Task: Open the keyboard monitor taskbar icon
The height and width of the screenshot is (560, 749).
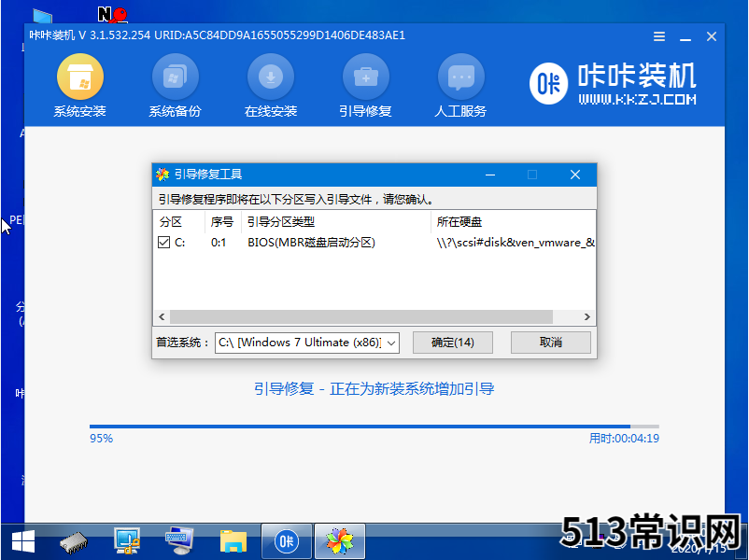Action: pyautogui.click(x=179, y=541)
